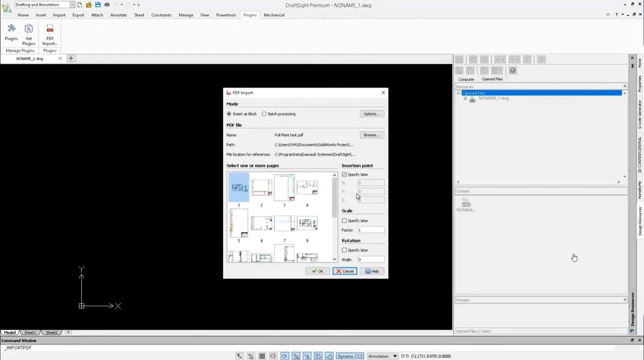This screenshot has height=360, width=644.
Task: Confirm PDF import with OK button
Action: (318, 271)
